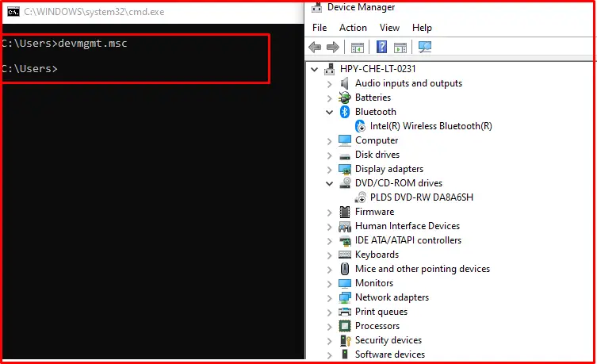Collapse the DVD/CD-ROM drives category
The image size is (597, 364).
(x=329, y=183)
